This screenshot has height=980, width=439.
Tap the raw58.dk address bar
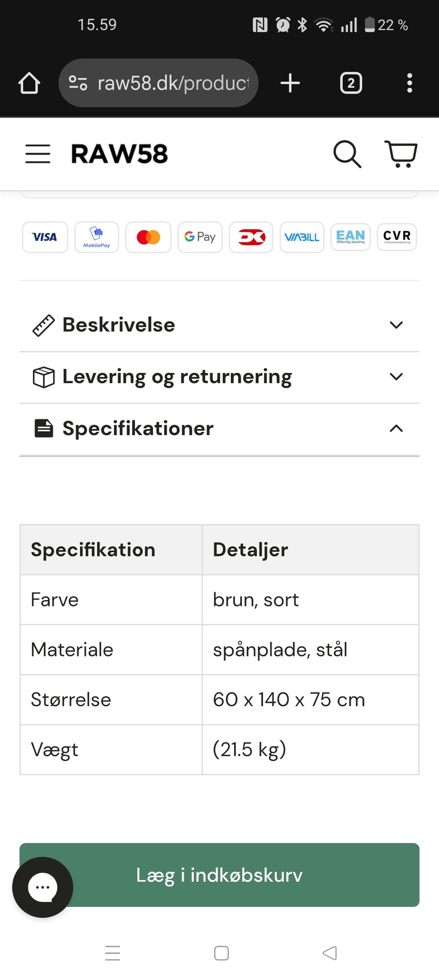point(173,83)
